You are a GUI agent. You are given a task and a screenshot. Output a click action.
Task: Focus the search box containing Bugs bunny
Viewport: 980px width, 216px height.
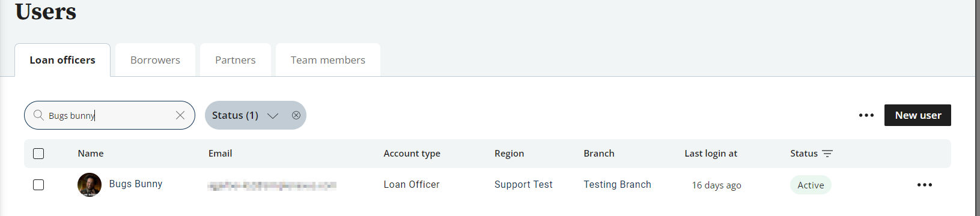point(109,115)
